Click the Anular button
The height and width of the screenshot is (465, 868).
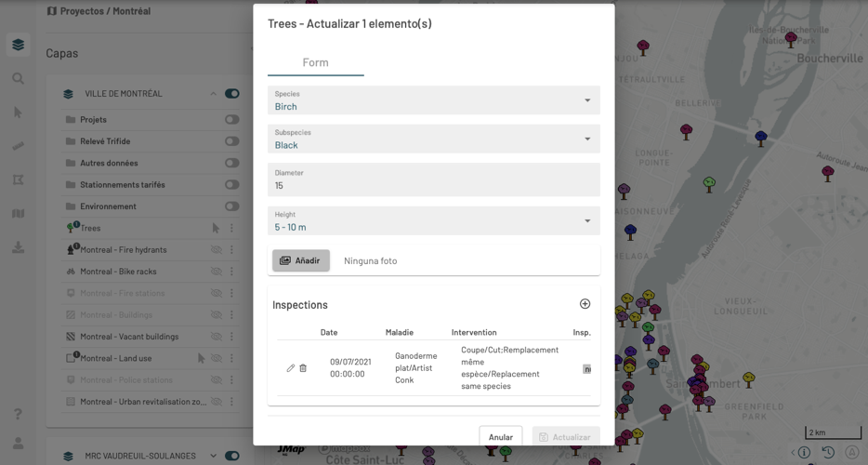point(500,437)
